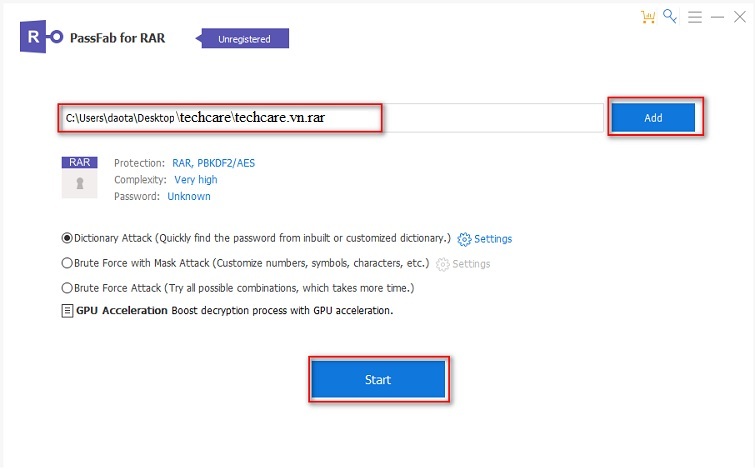Open the Dictionary Attack Settings link
This screenshot has height=470, width=755.
[x=493, y=239]
